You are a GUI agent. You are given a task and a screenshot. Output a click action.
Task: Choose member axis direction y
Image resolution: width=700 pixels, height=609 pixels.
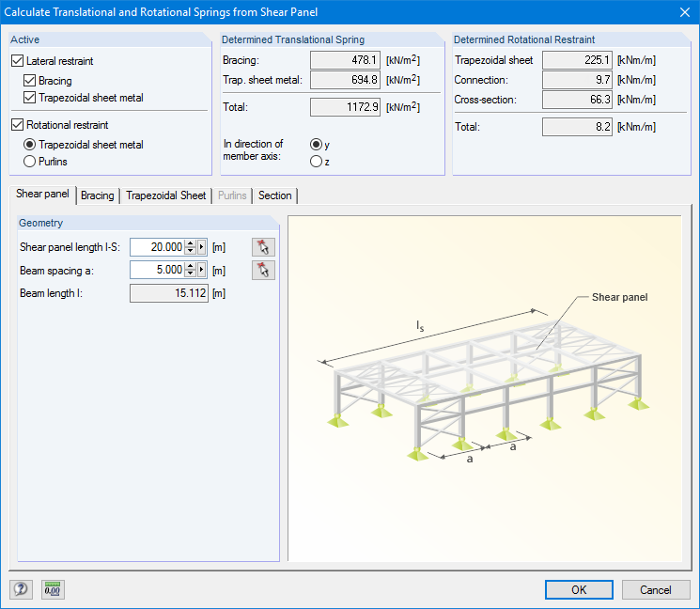coord(316,144)
